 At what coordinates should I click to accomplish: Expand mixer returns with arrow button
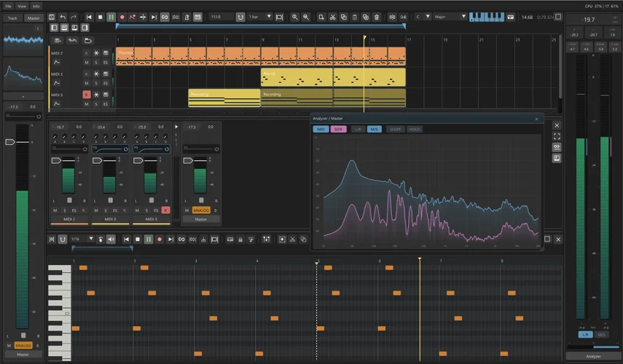[x=176, y=127]
